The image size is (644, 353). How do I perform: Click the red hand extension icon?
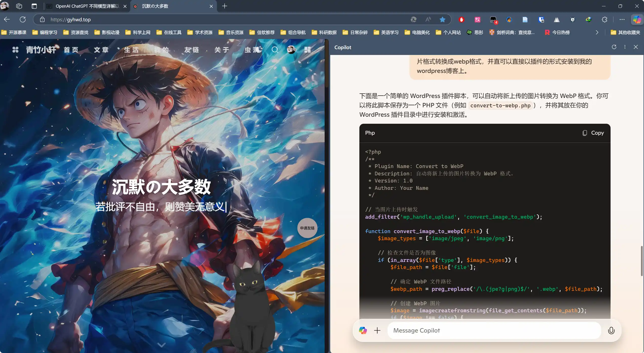tap(461, 19)
